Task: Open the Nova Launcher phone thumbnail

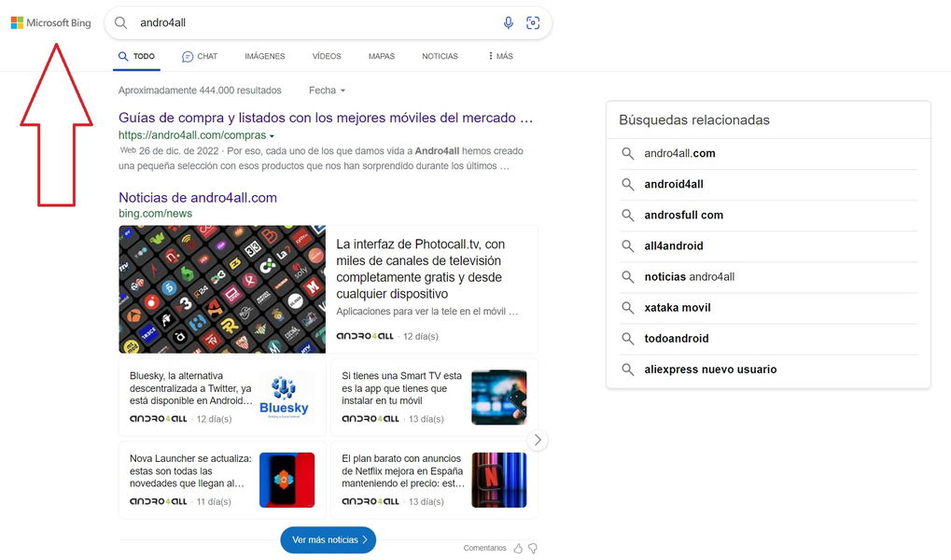Action: coord(287,480)
